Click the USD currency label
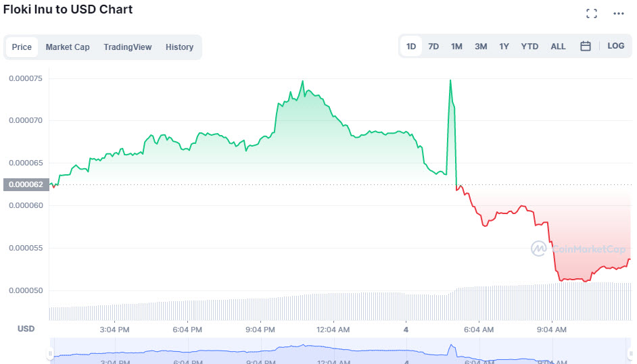This screenshot has width=637, height=364. click(x=26, y=329)
